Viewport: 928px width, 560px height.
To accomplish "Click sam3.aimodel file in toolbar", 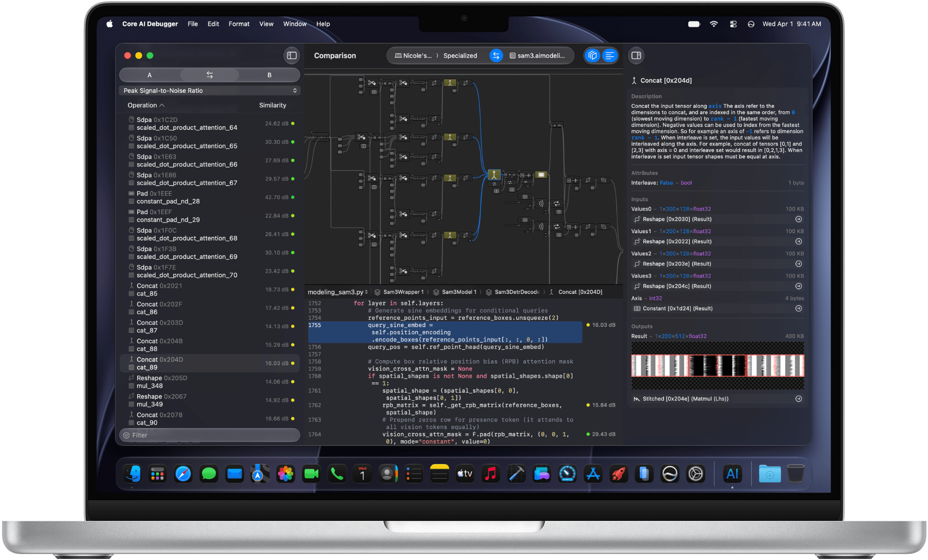I will point(538,56).
